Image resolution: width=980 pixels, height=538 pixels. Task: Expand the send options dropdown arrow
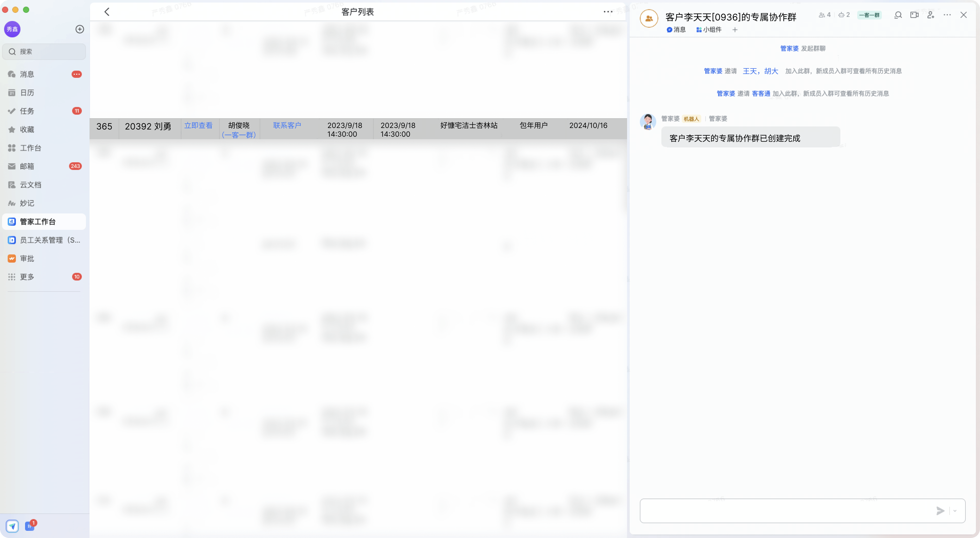point(955,511)
